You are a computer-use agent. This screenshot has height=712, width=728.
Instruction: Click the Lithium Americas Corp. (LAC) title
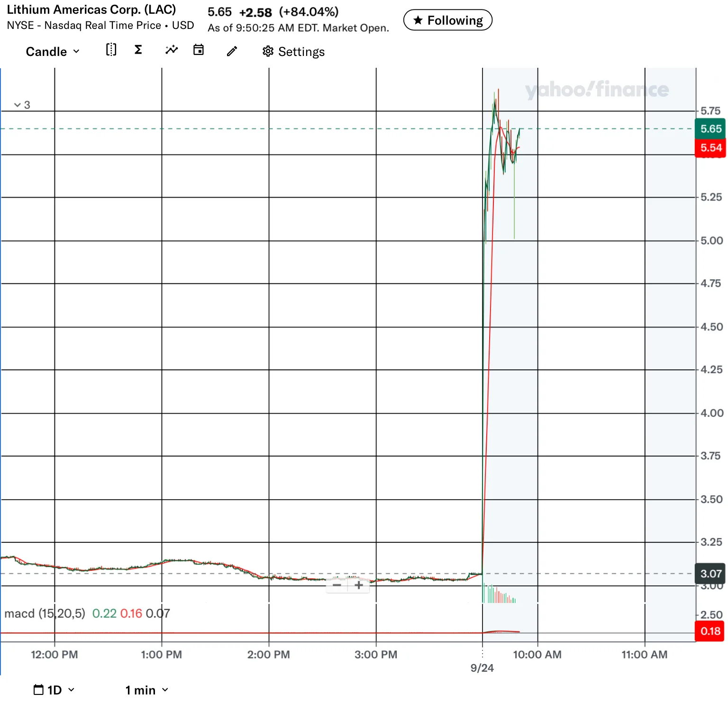point(91,10)
